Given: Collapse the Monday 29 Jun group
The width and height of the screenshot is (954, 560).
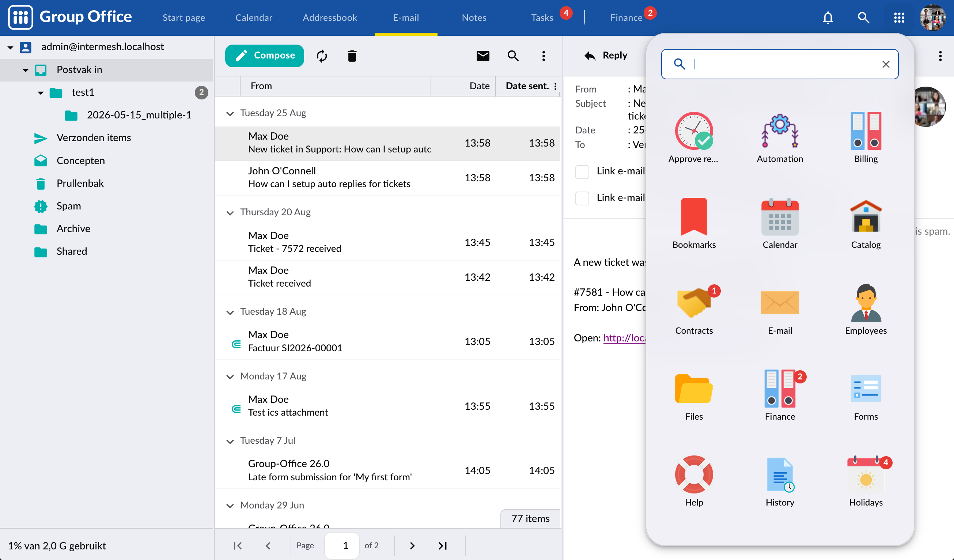Looking at the screenshot, I should pos(230,506).
